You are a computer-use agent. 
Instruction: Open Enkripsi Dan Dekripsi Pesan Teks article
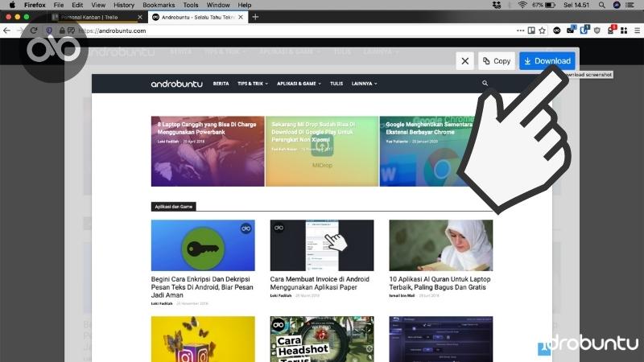click(203, 287)
